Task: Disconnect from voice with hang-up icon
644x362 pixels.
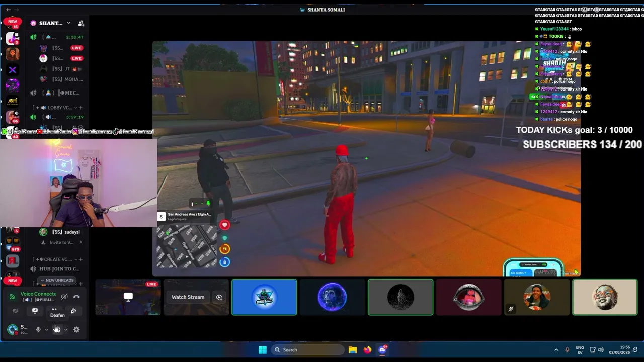Action: click(76, 297)
